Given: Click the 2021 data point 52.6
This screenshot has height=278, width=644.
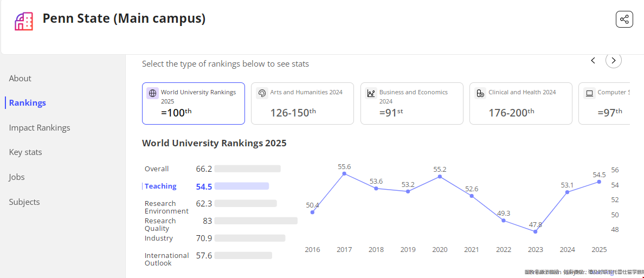Looking at the screenshot, I should [x=472, y=196].
